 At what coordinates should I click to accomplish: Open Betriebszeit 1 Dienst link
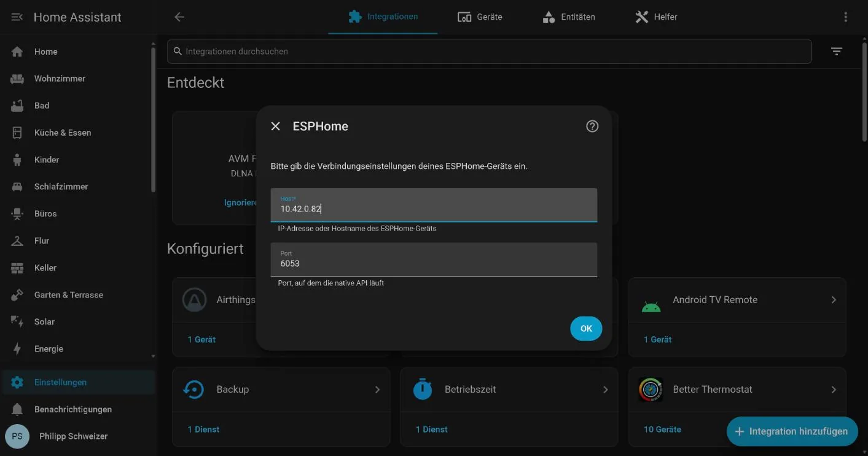click(x=432, y=430)
